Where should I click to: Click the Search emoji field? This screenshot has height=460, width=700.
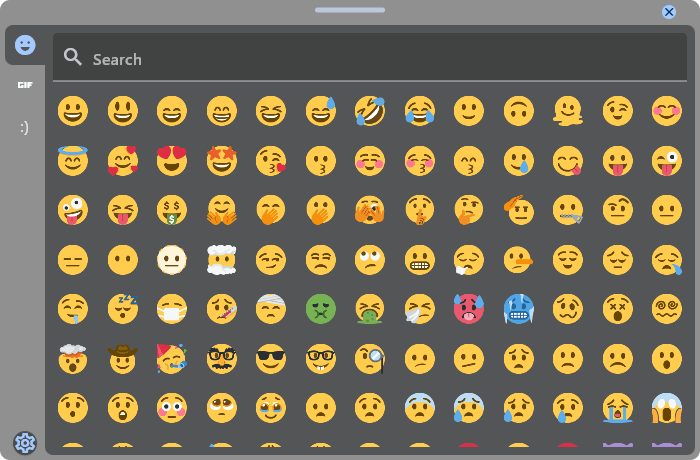(x=370, y=57)
